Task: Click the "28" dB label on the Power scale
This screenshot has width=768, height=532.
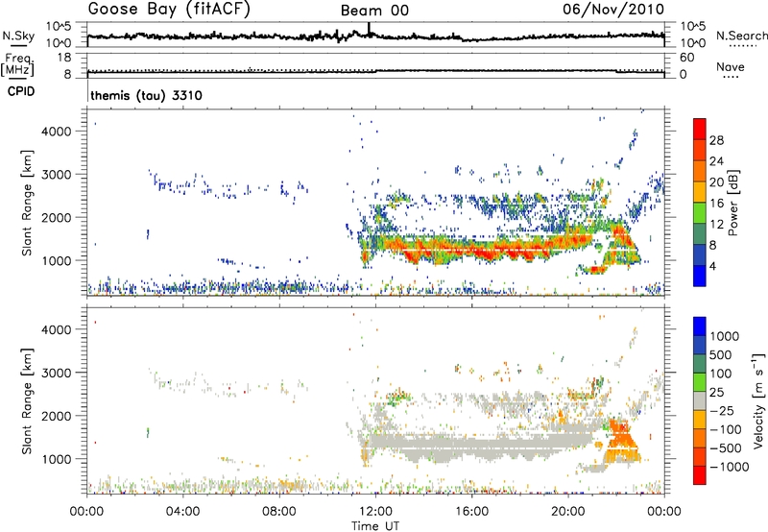Action: [x=716, y=140]
